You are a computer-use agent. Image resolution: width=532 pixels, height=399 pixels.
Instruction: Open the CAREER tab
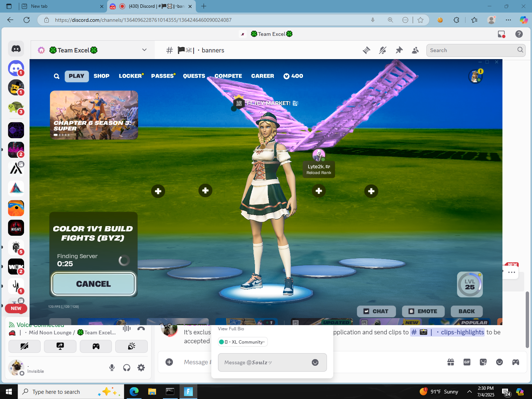pos(263,76)
